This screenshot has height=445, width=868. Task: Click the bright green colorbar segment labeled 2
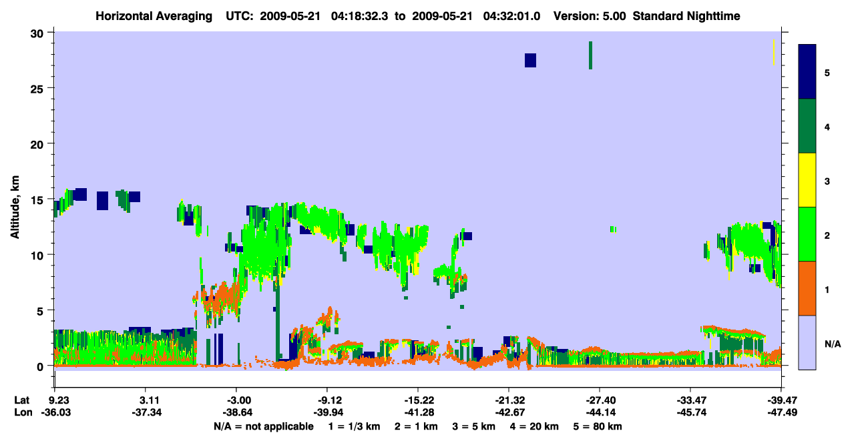pyautogui.click(x=807, y=234)
